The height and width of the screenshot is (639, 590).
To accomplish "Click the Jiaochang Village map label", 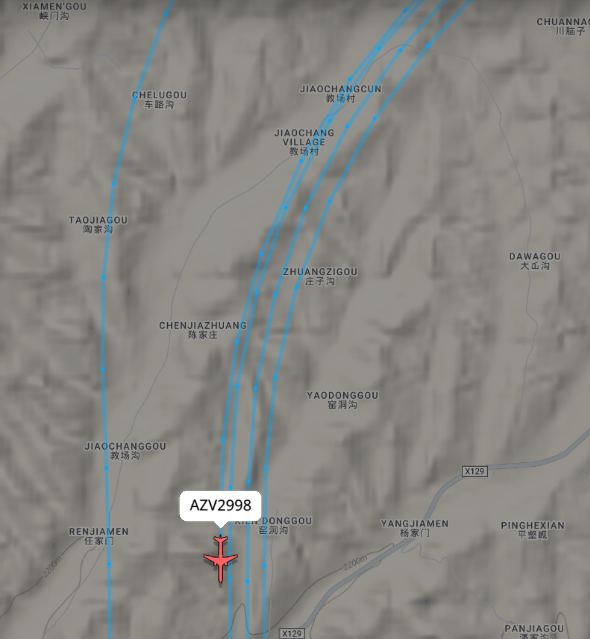I will pyautogui.click(x=304, y=142).
